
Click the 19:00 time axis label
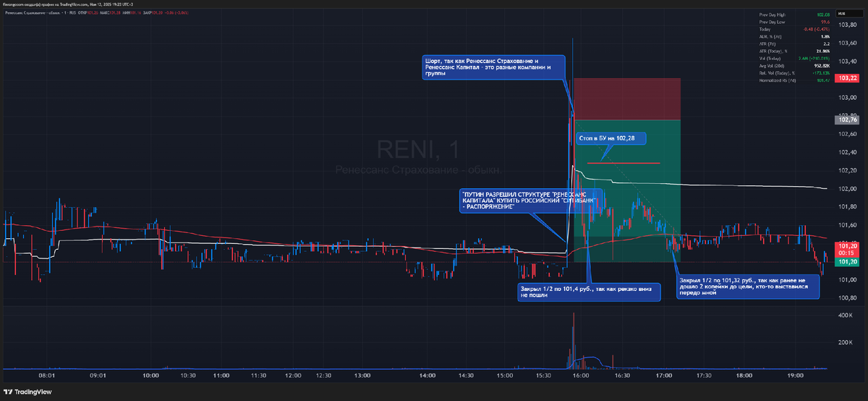(796, 376)
